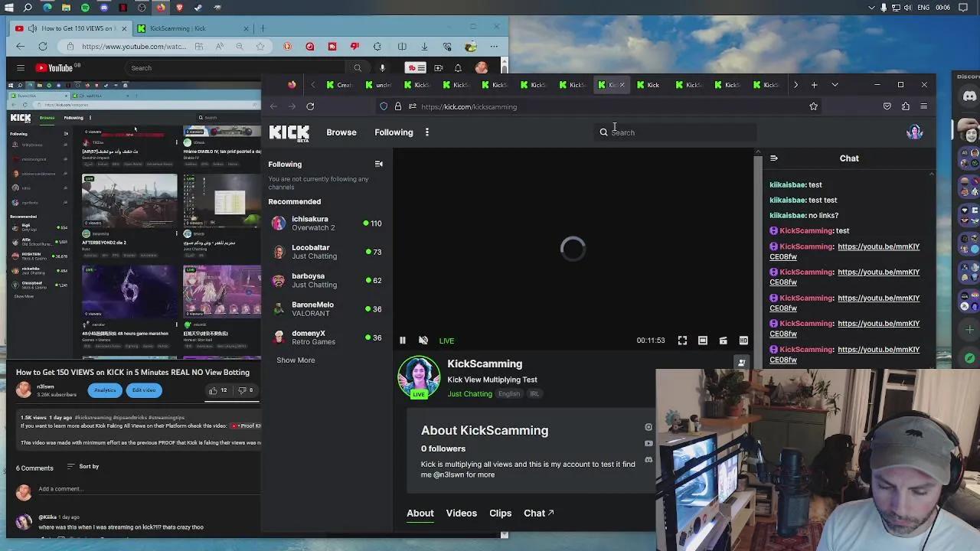Open recommended channel Locobaltar
Screen dimensions: 980x551
(x=326, y=252)
